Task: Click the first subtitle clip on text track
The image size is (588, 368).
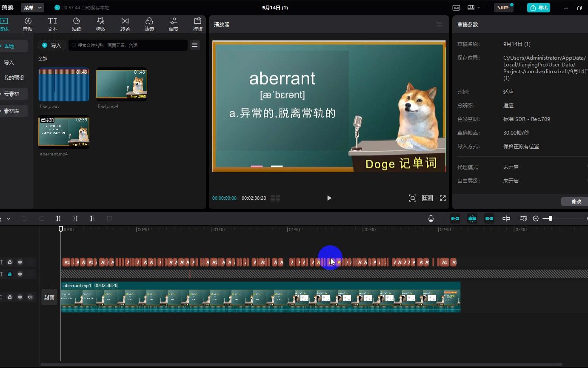Action: 66,262
